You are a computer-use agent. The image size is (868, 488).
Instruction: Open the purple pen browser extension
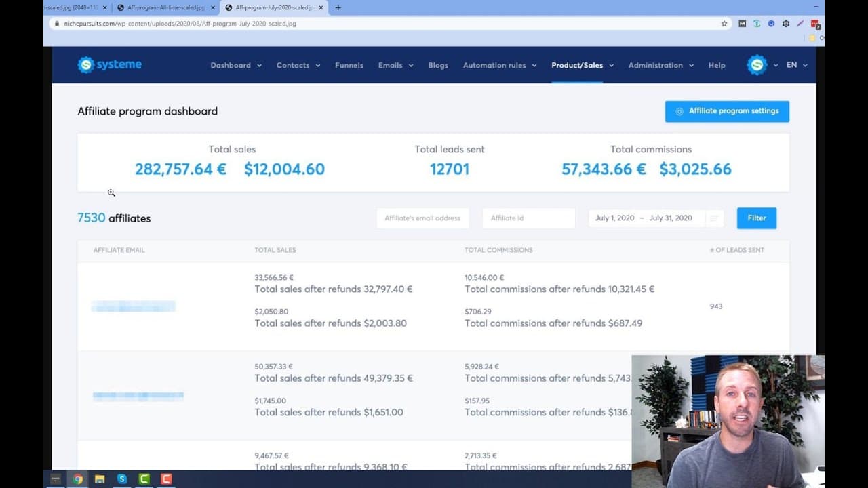pyautogui.click(x=800, y=23)
